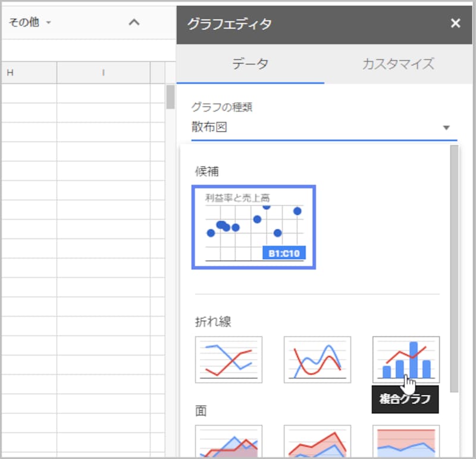The height and width of the screenshot is (459, 476).
Task: Close the chart editor panel
Action: coord(456,24)
